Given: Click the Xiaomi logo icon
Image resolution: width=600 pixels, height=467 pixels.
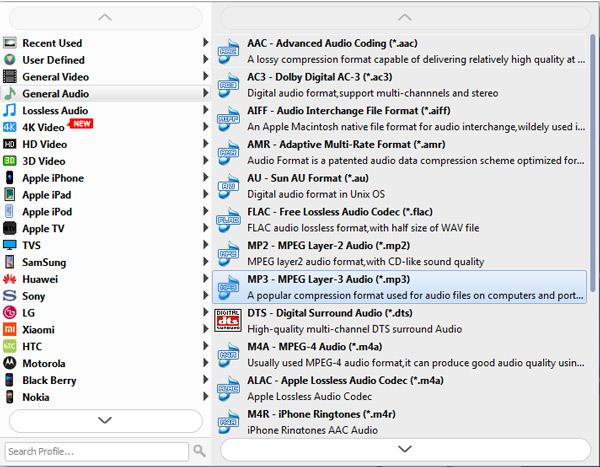Looking at the screenshot, I should 10,330.
